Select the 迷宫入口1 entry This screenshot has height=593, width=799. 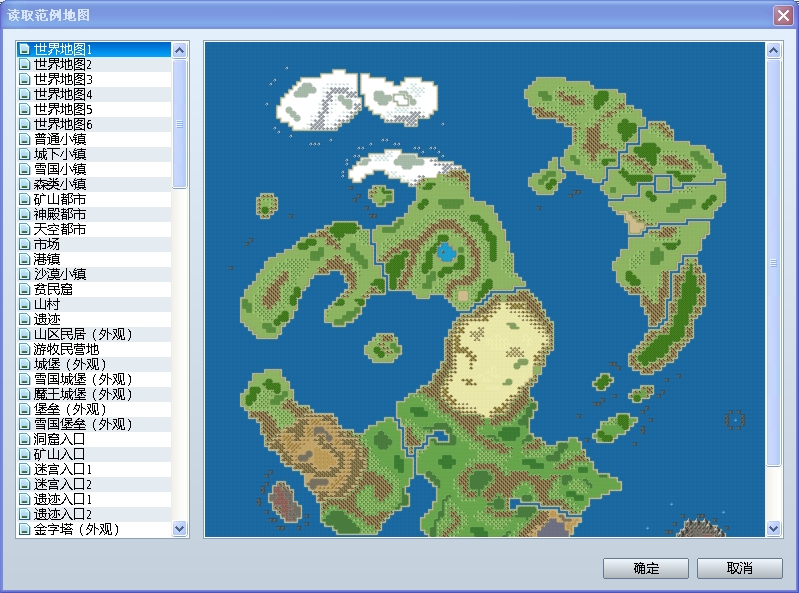click(x=94, y=469)
